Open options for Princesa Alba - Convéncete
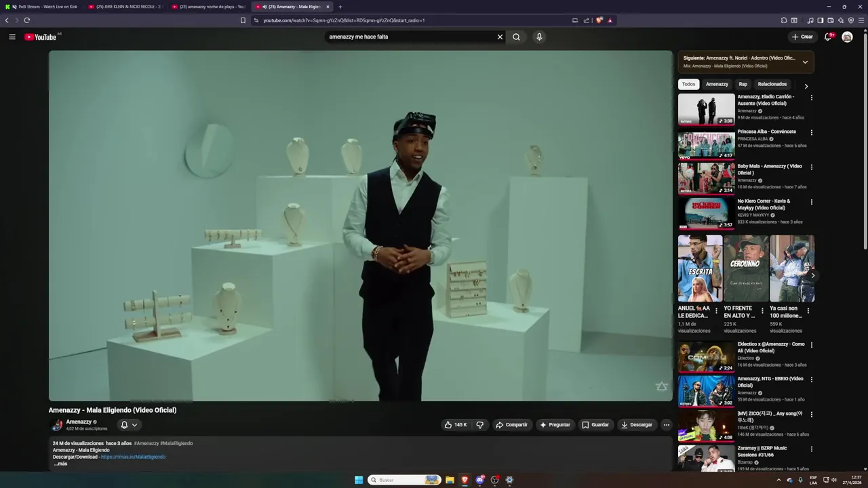The width and height of the screenshot is (868, 488). pyautogui.click(x=811, y=132)
